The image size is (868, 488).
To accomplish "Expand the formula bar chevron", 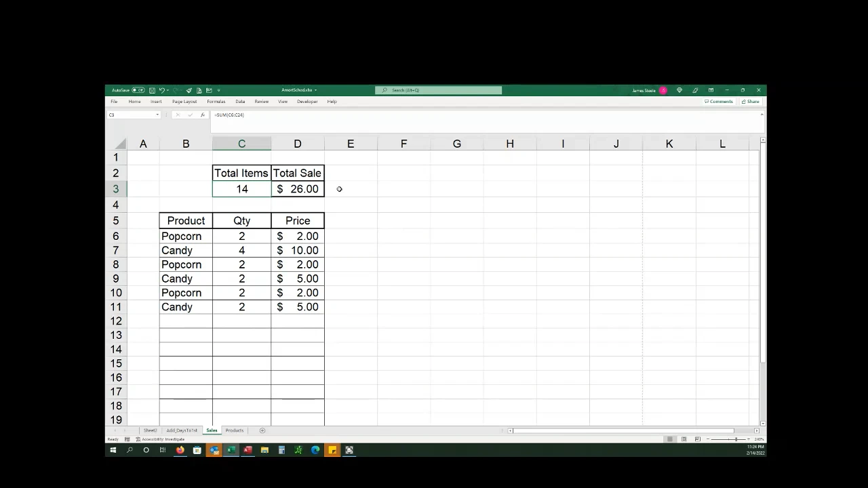I will click(762, 115).
